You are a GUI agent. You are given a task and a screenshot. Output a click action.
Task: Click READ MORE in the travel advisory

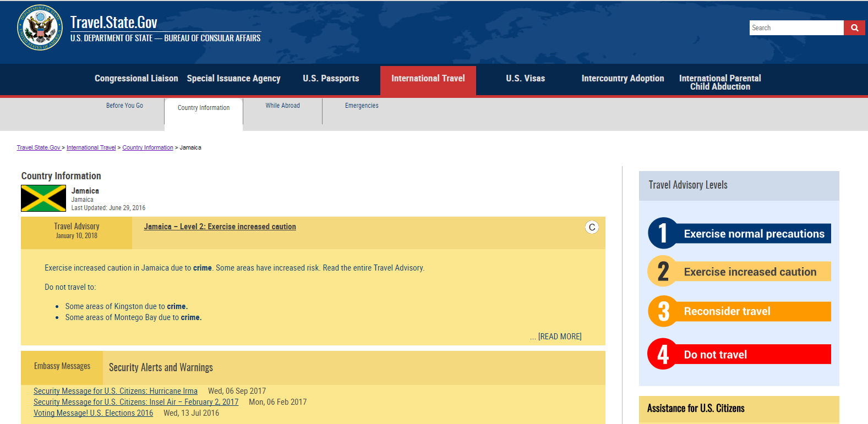pyautogui.click(x=560, y=337)
